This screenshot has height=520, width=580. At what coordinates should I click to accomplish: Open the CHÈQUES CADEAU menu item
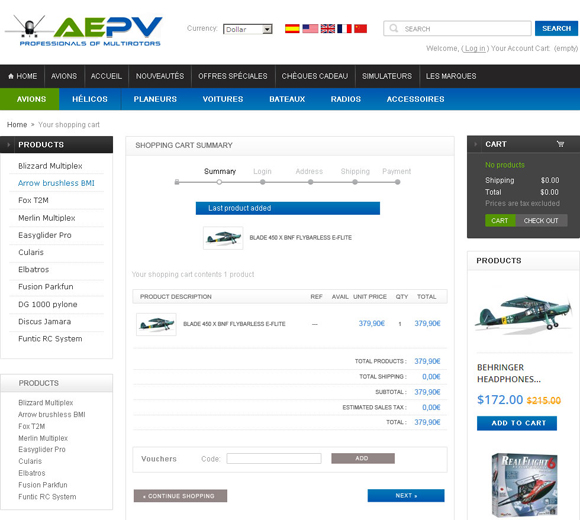point(315,76)
